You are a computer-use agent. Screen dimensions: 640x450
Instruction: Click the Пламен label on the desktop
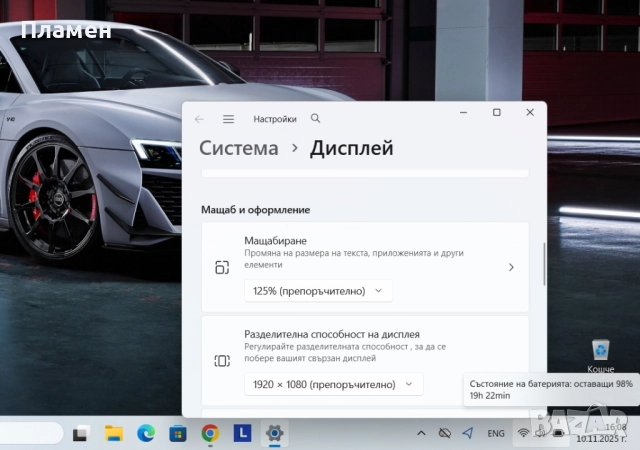(x=66, y=30)
